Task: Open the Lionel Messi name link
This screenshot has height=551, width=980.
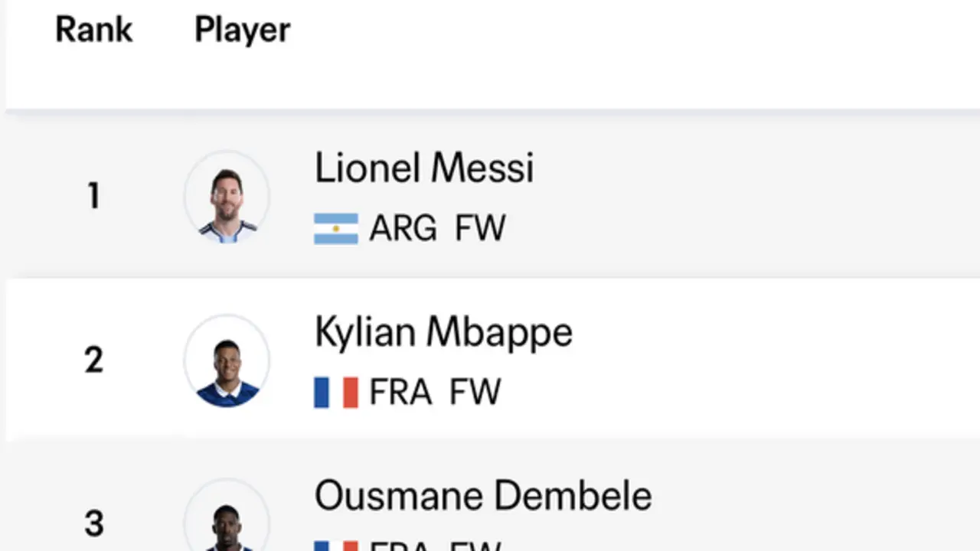Action: point(424,168)
